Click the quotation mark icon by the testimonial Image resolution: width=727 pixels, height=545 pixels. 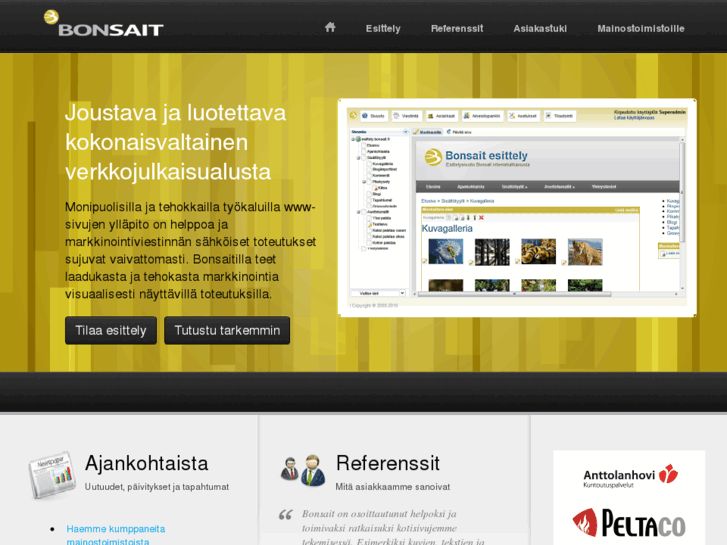tap(286, 515)
